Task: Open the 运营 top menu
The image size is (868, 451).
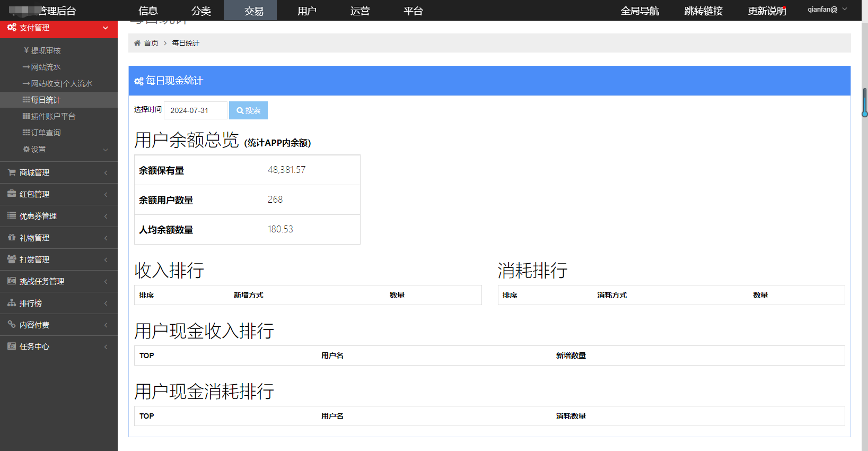Action: [360, 11]
